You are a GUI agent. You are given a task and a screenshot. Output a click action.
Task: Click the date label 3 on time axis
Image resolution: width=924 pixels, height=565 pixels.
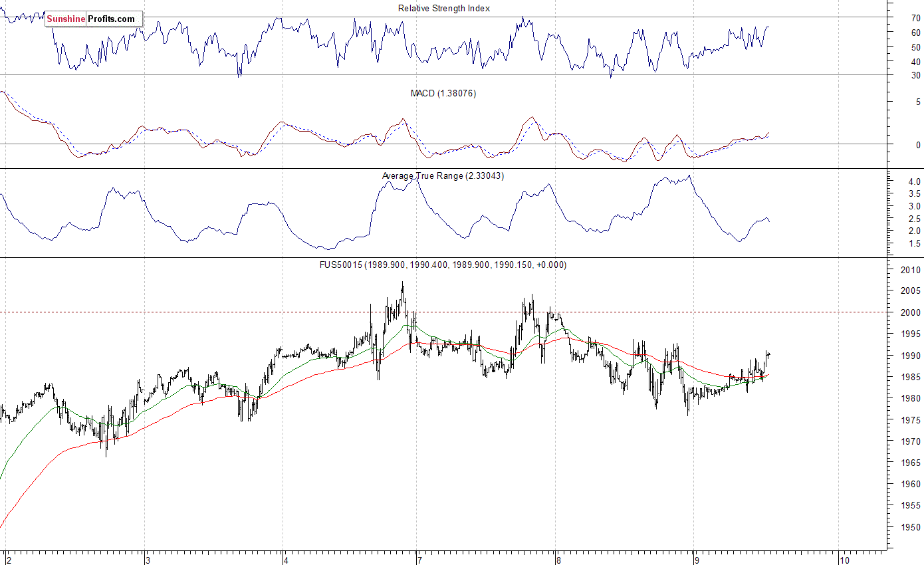(149, 560)
